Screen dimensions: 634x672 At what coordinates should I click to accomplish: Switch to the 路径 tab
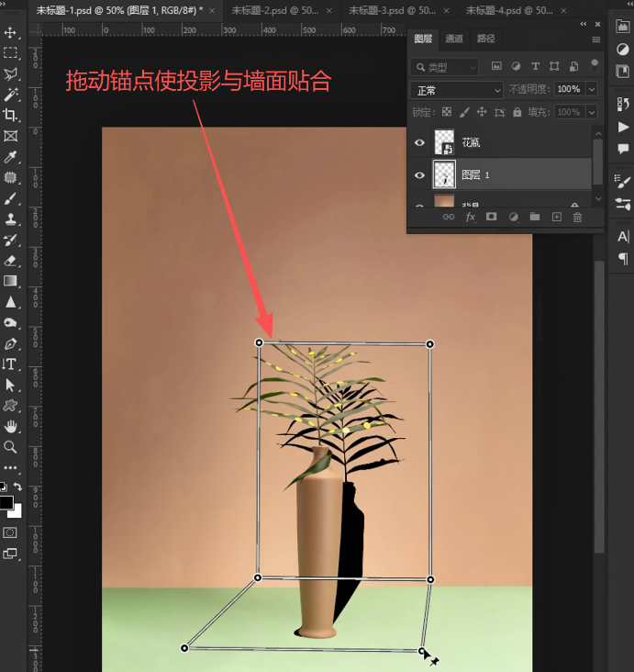pyautogui.click(x=485, y=39)
